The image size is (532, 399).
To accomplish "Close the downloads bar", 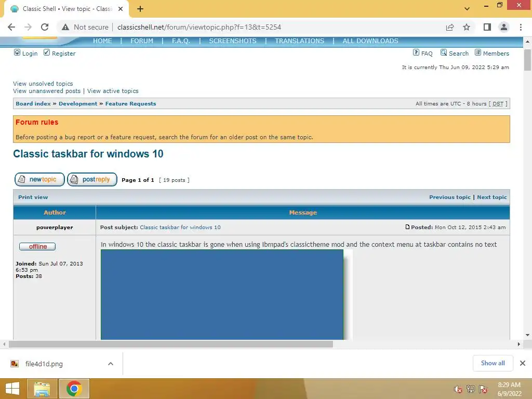I will [x=523, y=363].
